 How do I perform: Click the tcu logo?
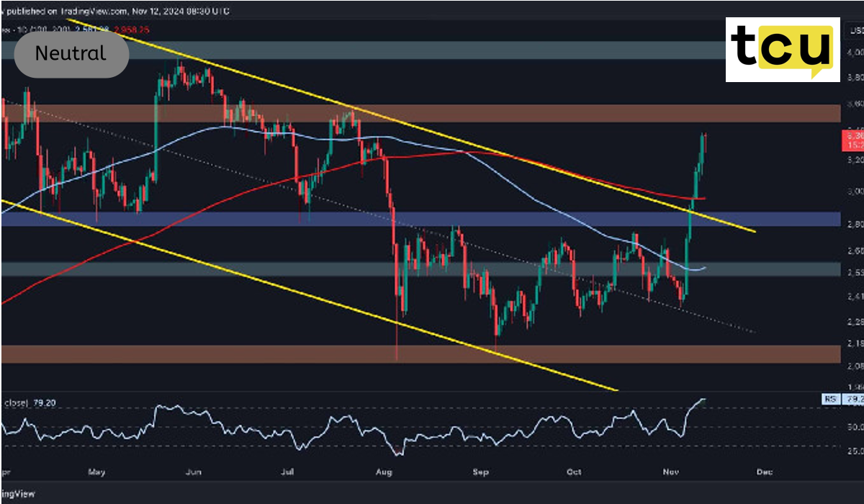(x=783, y=50)
